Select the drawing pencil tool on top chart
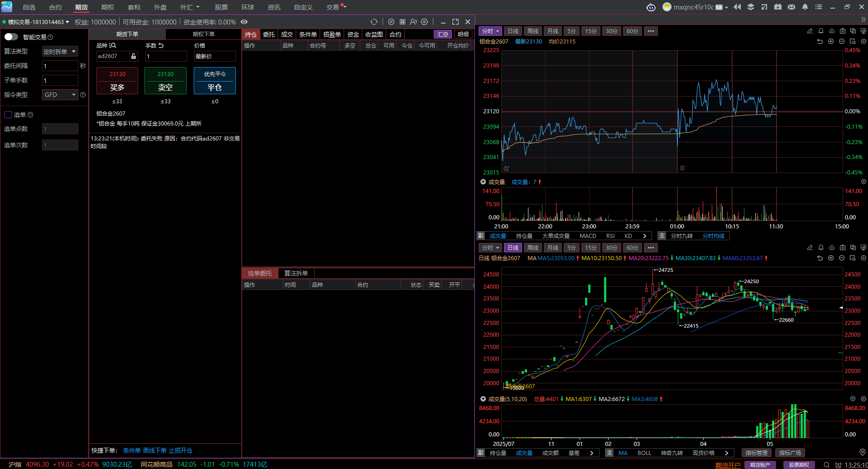868x469 pixels. (810, 31)
